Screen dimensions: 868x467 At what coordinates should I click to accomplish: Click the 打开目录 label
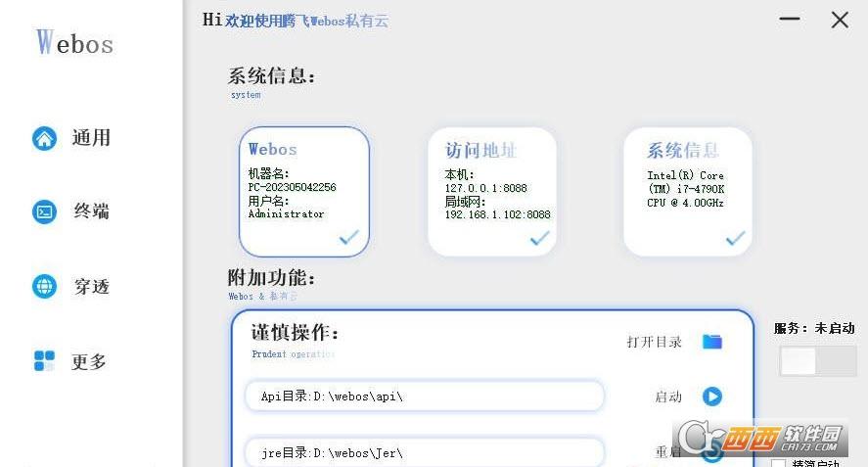coord(655,342)
